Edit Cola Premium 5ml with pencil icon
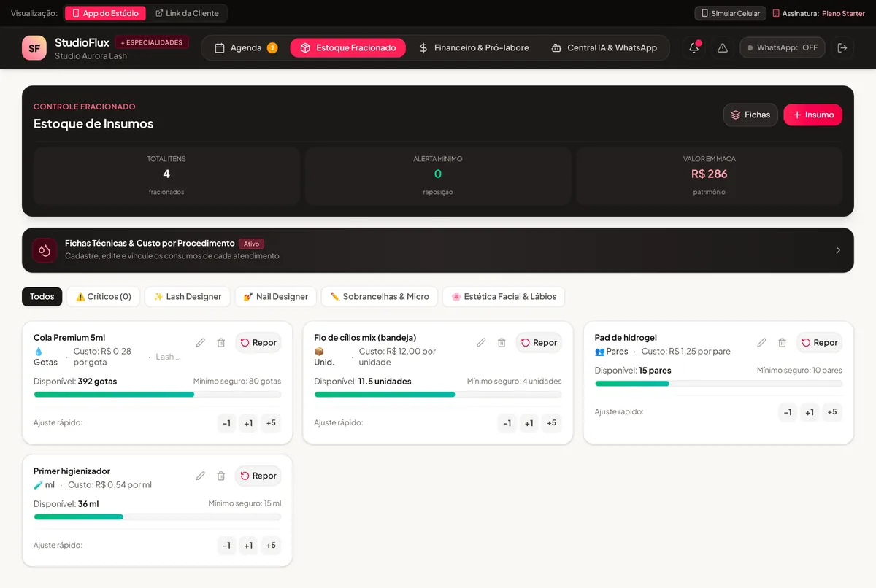The height and width of the screenshot is (588, 876). (x=201, y=343)
